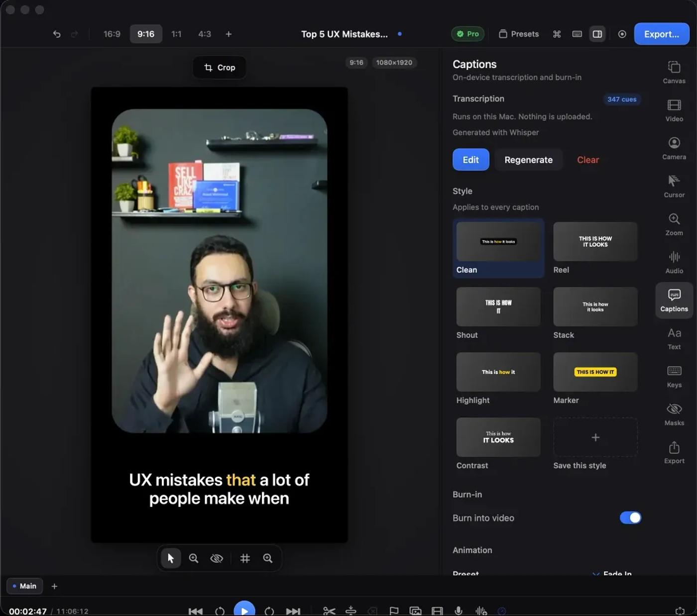Select the 1:1 aspect ratio
This screenshot has width=697, height=616.
[176, 34]
